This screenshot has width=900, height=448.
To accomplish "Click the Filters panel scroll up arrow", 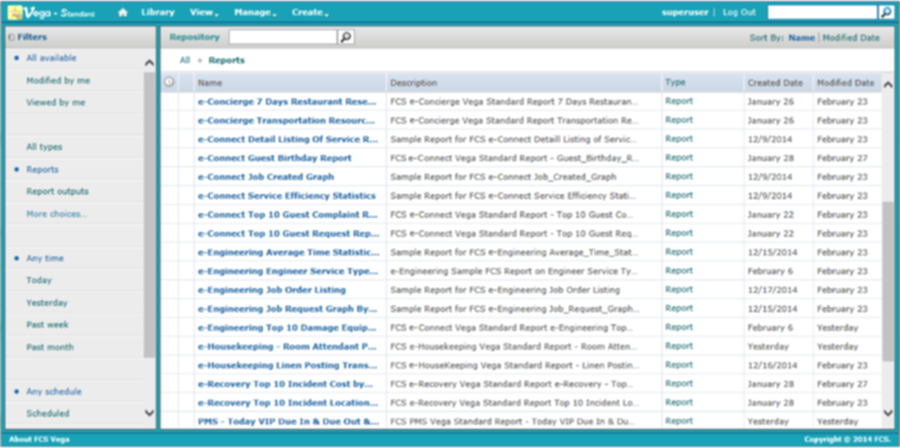I will pyautogui.click(x=149, y=63).
